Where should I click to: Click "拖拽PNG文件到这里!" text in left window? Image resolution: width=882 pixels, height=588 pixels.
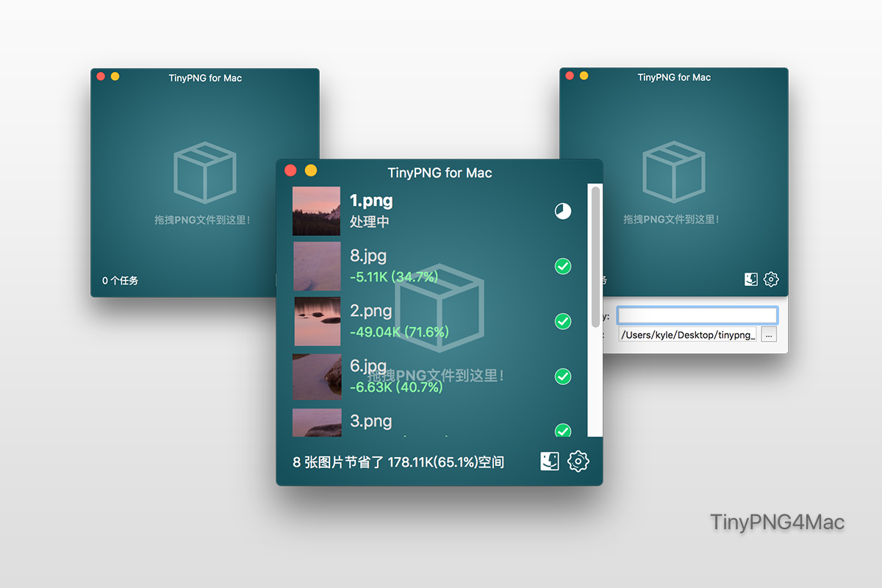[203, 220]
